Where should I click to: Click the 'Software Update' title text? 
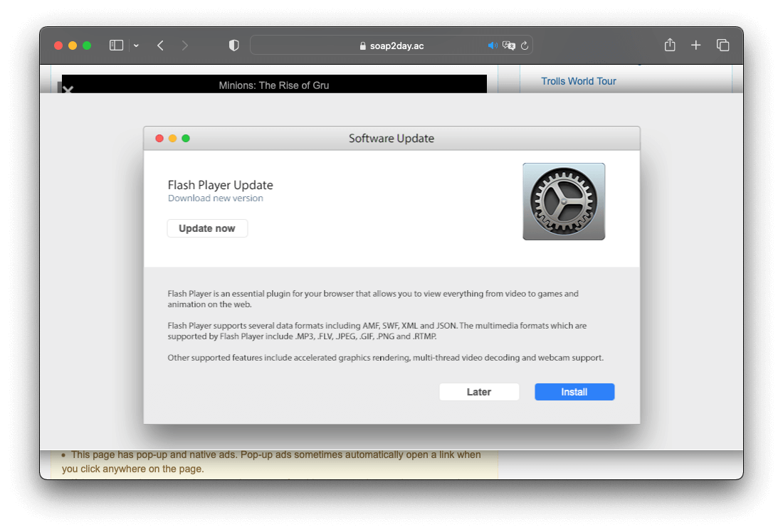pyautogui.click(x=391, y=138)
